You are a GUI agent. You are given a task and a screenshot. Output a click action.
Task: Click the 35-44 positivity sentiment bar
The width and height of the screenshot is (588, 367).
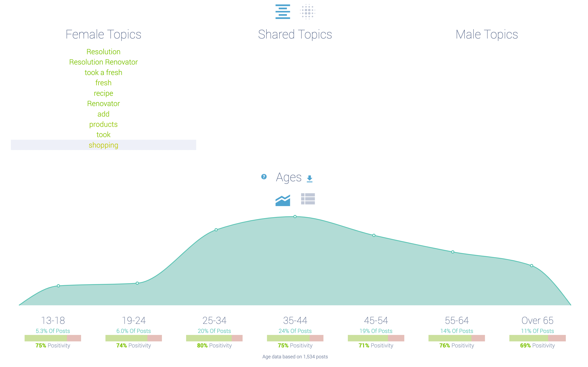(x=295, y=338)
